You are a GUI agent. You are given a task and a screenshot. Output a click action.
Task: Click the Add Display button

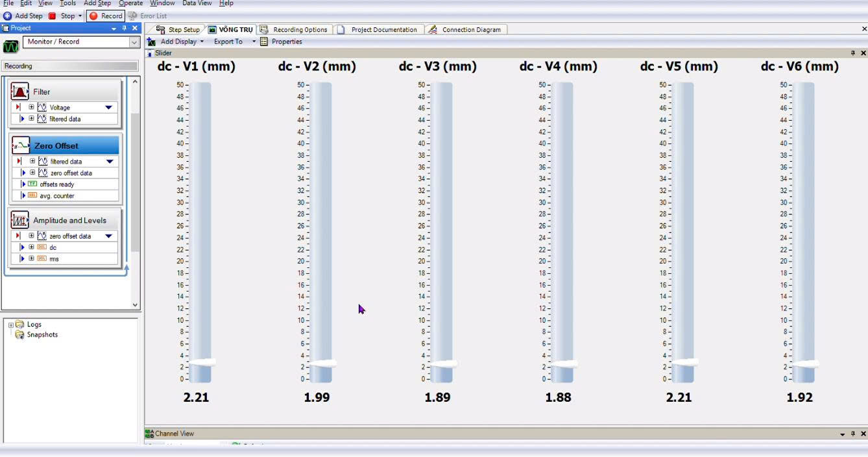178,42
